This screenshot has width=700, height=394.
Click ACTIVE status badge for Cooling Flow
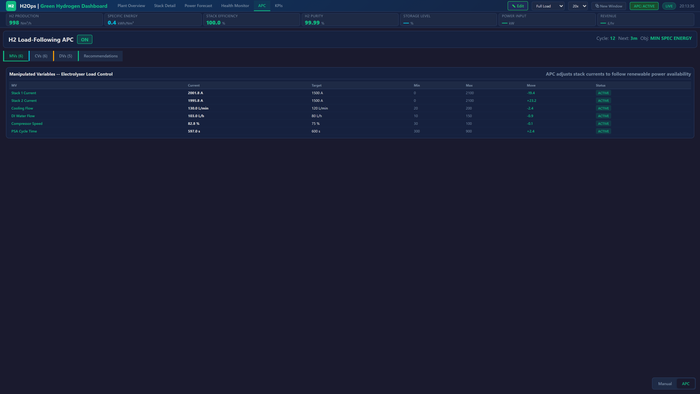click(x=603, y=108)
